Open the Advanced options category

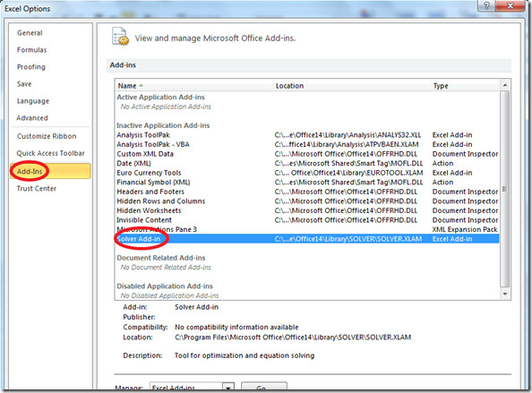(32, 118)
